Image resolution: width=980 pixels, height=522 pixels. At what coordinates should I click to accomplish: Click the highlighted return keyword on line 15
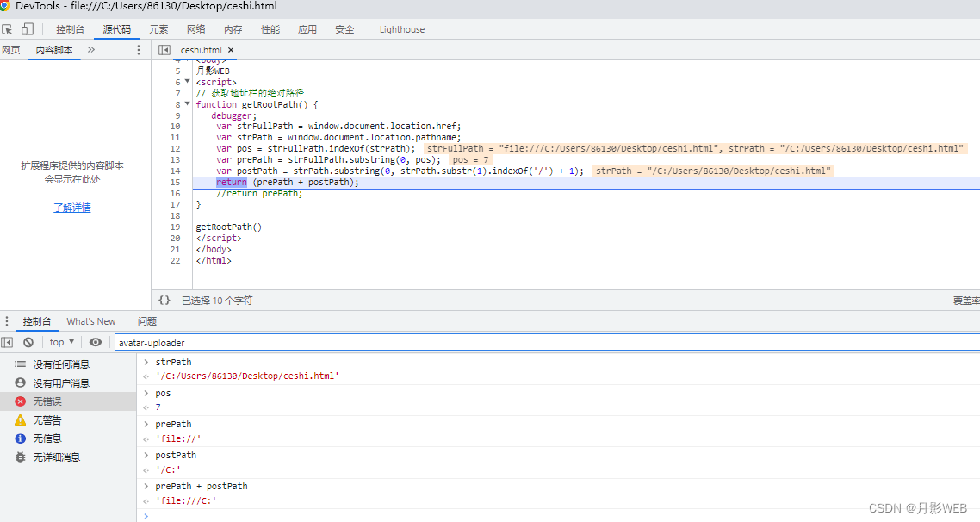[232, 182]
